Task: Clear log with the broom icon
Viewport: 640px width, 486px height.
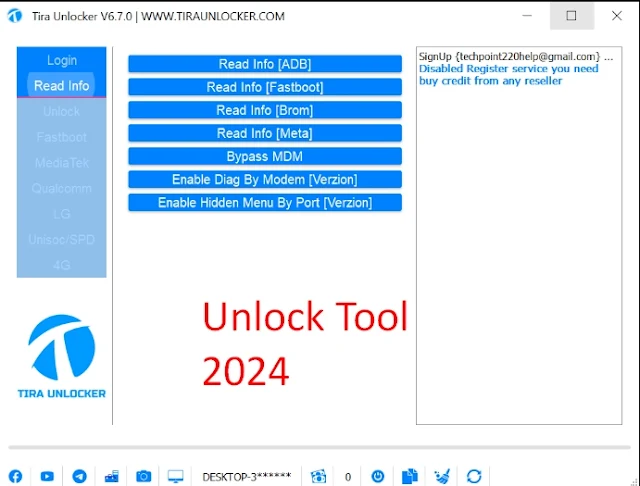Action: 442,476
